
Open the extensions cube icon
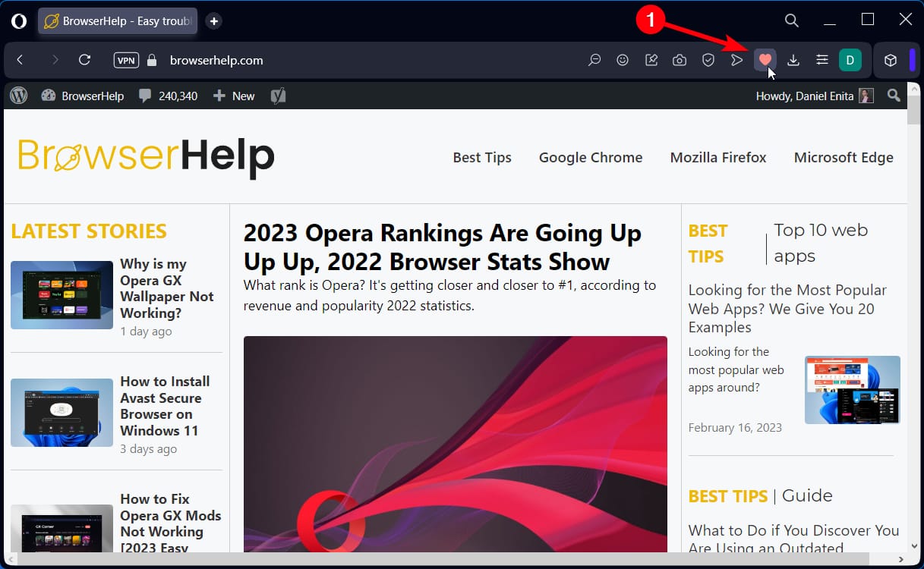pyautogui.click(x=891, y=60)
